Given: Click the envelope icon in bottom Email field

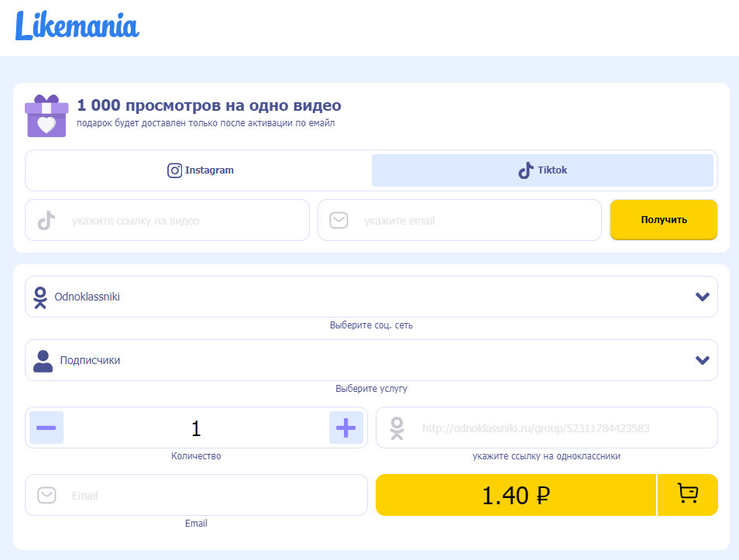Looking at the screenshot, I should coord(46,496).
